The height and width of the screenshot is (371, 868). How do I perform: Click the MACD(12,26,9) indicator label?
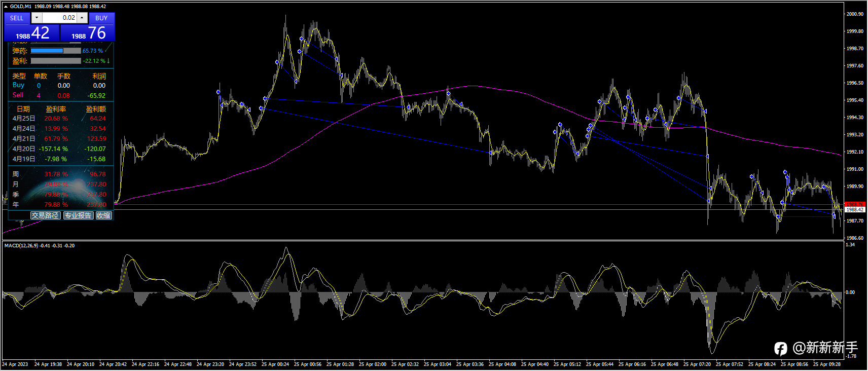[x=21, y=246]
